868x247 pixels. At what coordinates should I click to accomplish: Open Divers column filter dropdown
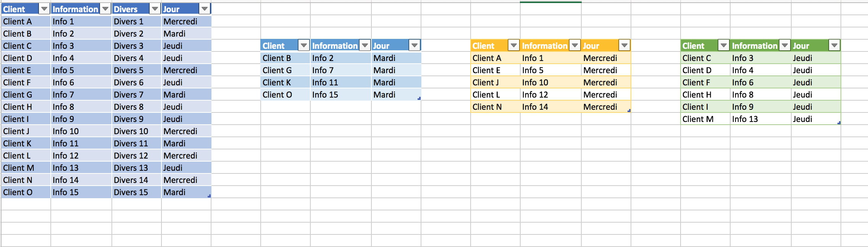click(155, 9)
